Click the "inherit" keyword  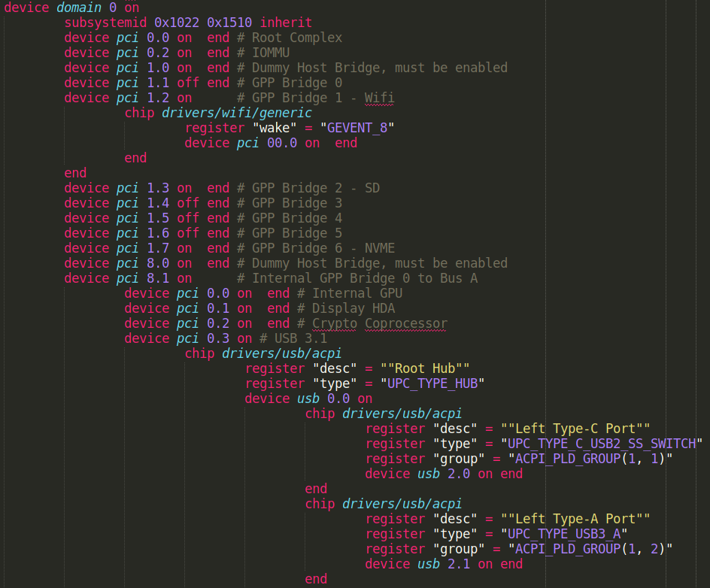(x=286, y=23)
